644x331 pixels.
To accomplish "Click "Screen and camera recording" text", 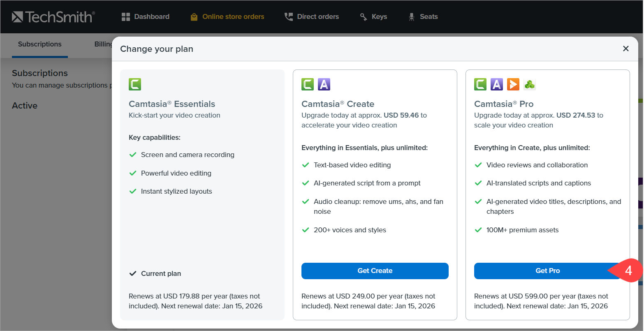I will coord(188,155).
